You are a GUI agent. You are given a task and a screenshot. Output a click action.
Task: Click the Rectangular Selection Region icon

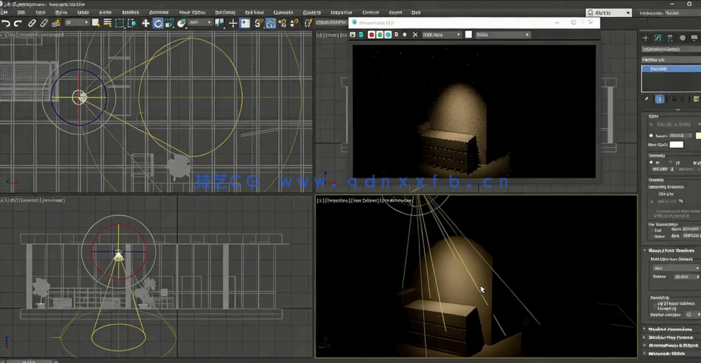click(119, 23)
